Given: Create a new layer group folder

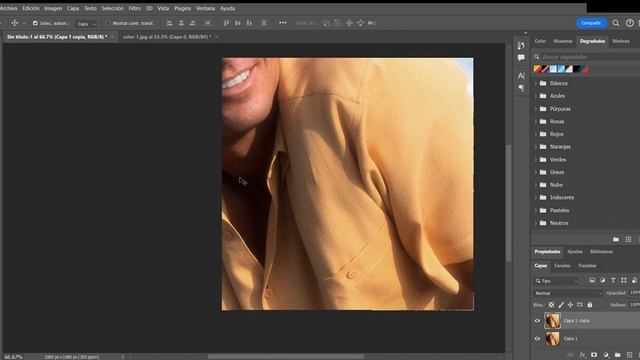Looking at the screenshot, I should click(x=618, y=355).
